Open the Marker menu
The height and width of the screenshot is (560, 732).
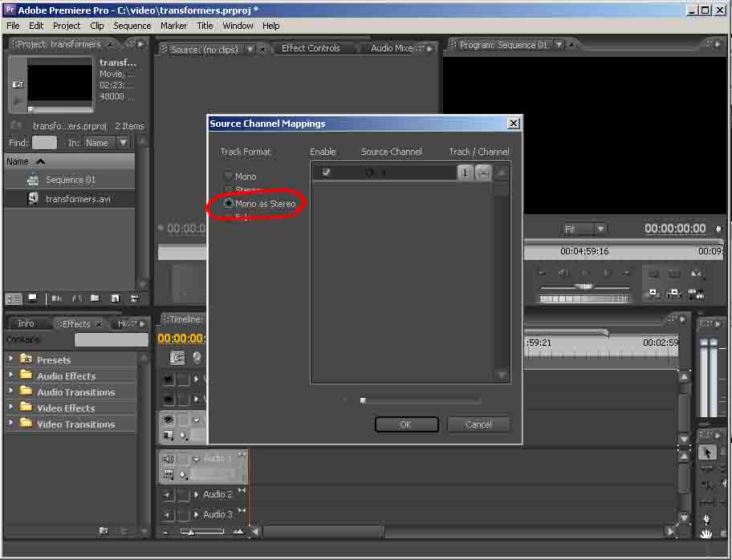173,26
